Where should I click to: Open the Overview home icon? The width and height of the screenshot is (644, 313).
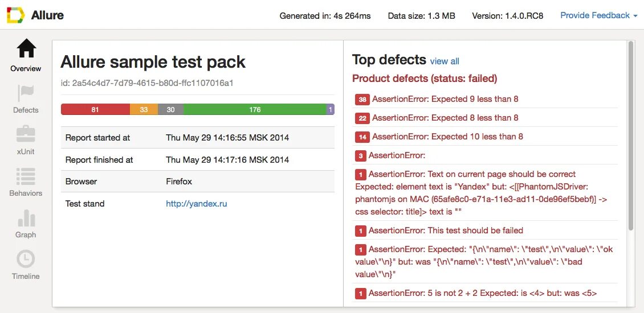26,50
